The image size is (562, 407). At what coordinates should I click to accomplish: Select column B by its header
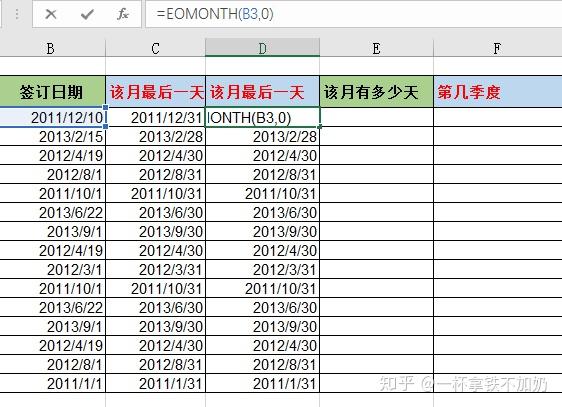pyautogui.click(x=51, y=48)
